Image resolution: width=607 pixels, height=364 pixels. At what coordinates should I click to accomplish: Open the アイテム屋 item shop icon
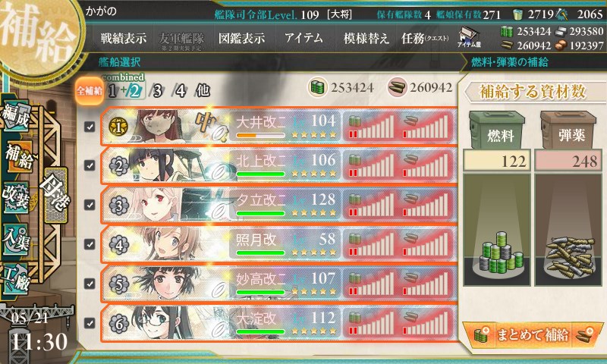[x=469, y=37]
